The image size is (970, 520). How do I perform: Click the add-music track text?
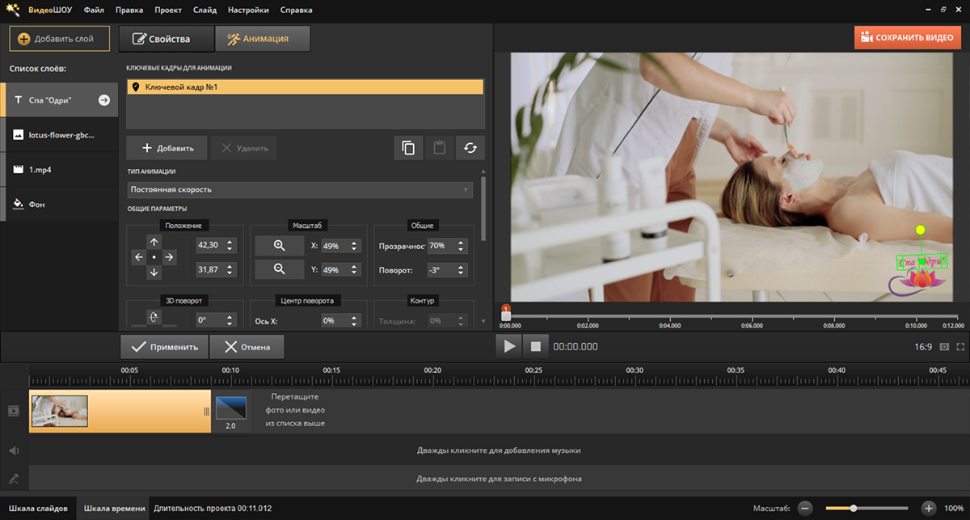(499, 451)
